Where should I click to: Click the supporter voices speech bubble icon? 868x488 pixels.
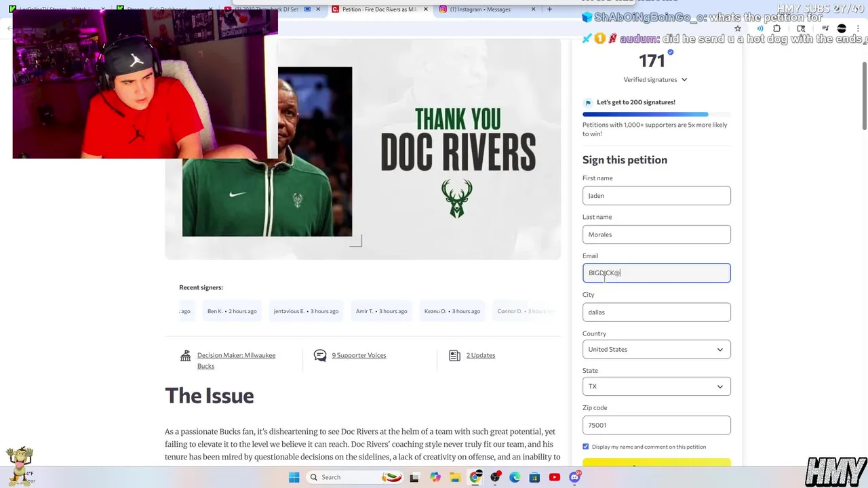[x=320, y=356]
